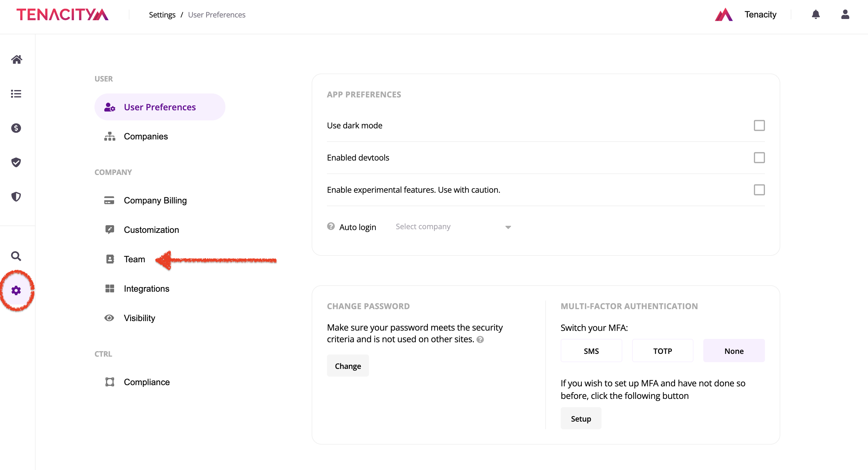Click the Settings breadcrumb link
The height and width of the screenshot is (470, 868).
[x=162, y=15]
